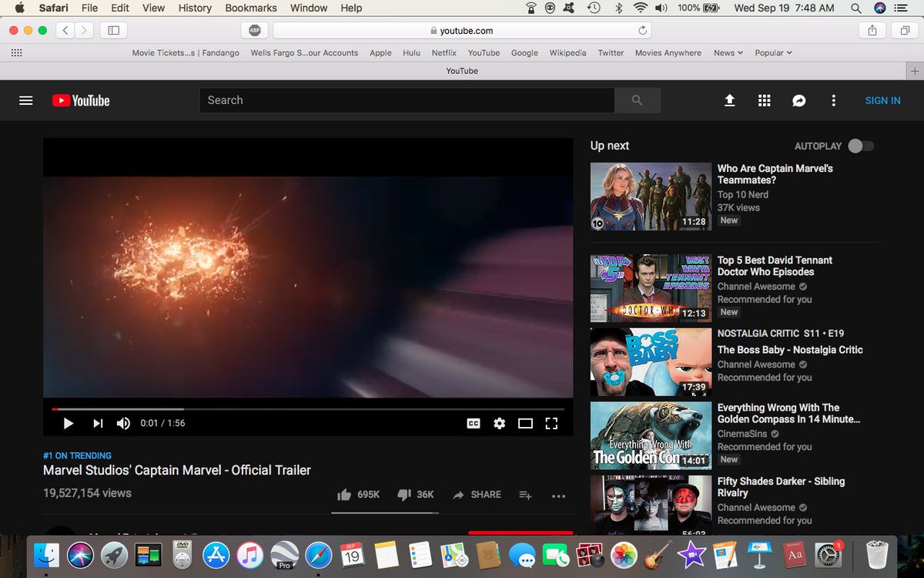
Task: Open the Bookmarks menu
Action: tap(251, 8)
